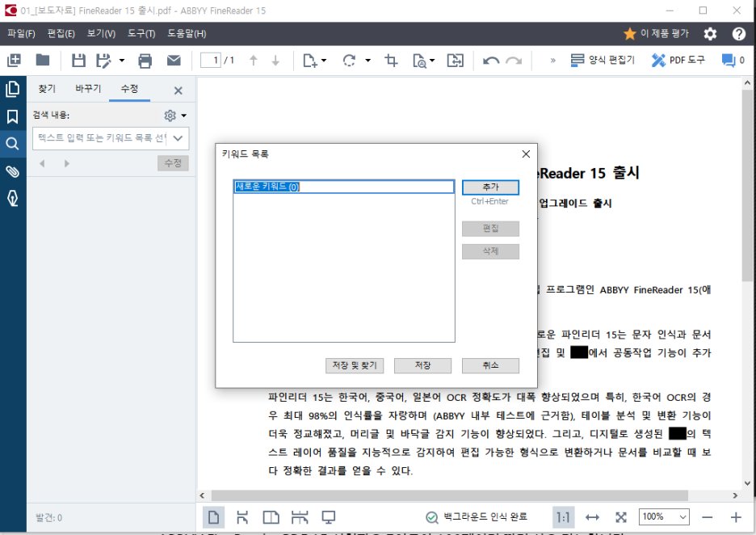Screen dimensions: 756x535
Task: Show the Attachments paperclip panel
Action: [13, 171]
